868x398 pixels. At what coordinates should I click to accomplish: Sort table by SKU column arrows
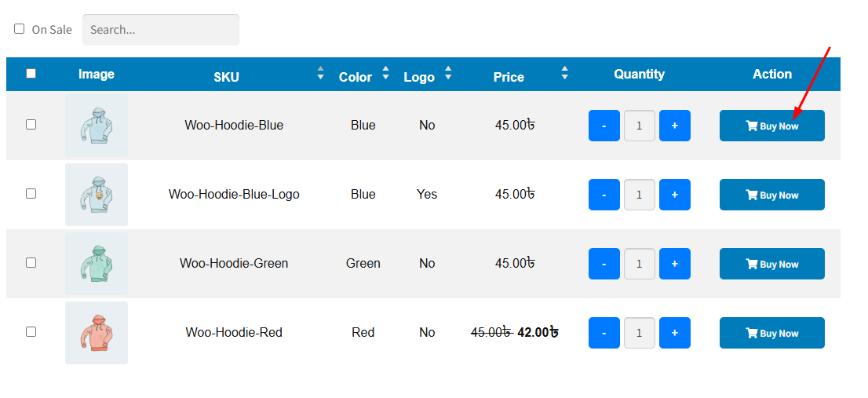pyautogui.click(x=320, y=74)
